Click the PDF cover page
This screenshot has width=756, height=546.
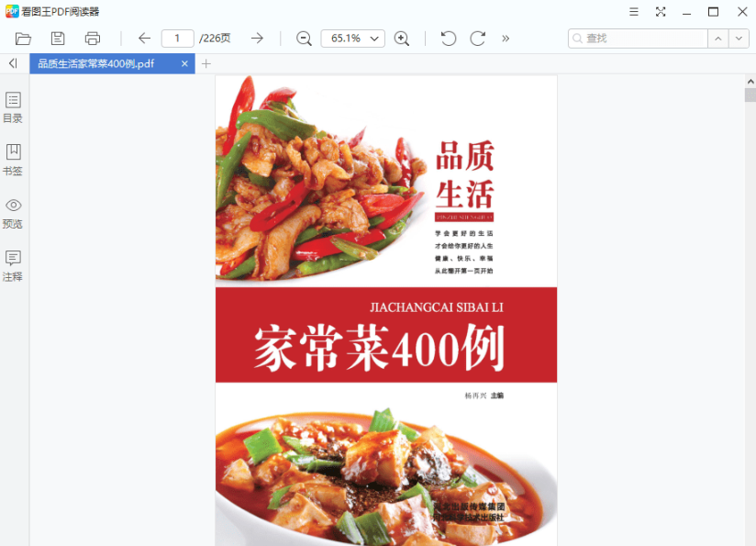click(x=386, y=310)
